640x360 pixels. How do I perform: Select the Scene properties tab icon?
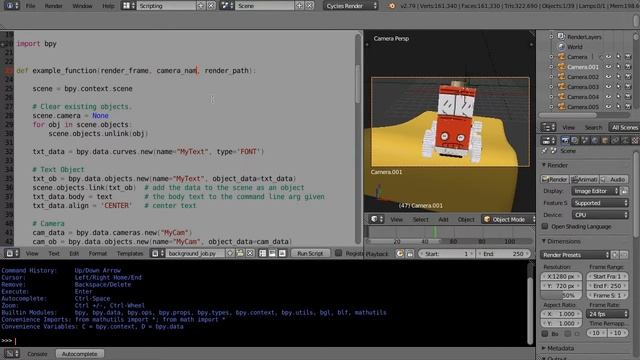(x=585, y=140)
